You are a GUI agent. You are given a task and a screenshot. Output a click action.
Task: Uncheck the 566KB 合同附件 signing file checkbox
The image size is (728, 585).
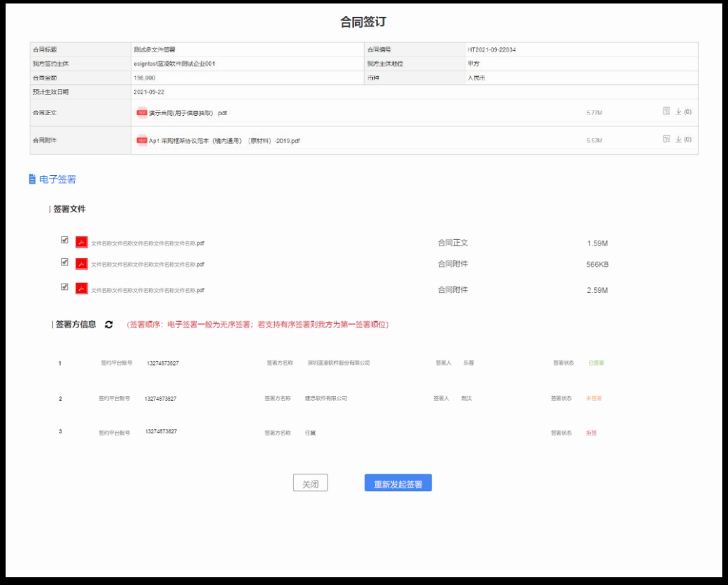(65, 262)
